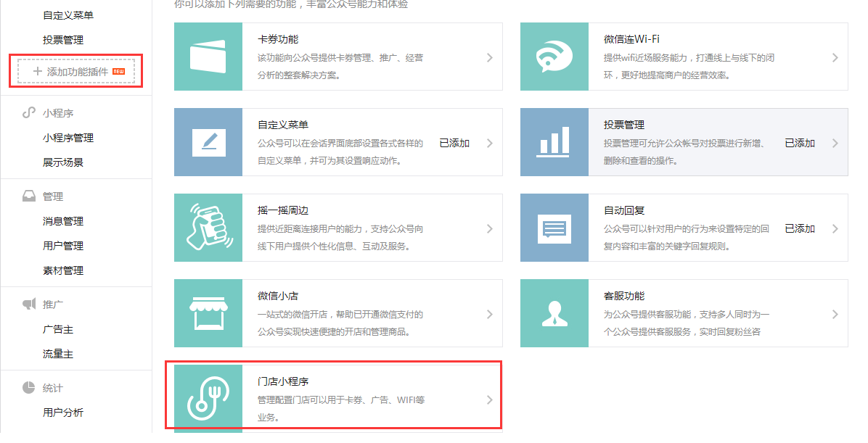Image resolution: width=868 pixels, height=443 pixels.
Task: Open 素材管理 sidebar item
Action: click(63, 270)
